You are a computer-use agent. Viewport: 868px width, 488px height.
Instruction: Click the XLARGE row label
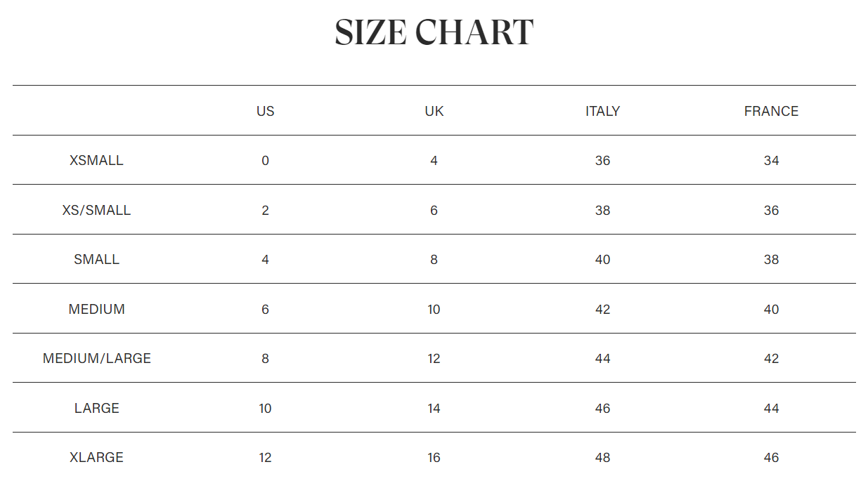(96, 457)
